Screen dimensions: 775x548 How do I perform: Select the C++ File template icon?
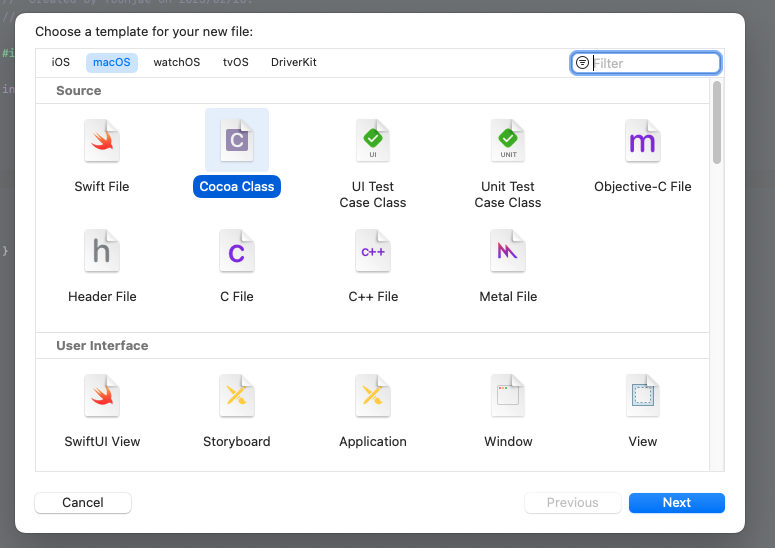(373, 251)
